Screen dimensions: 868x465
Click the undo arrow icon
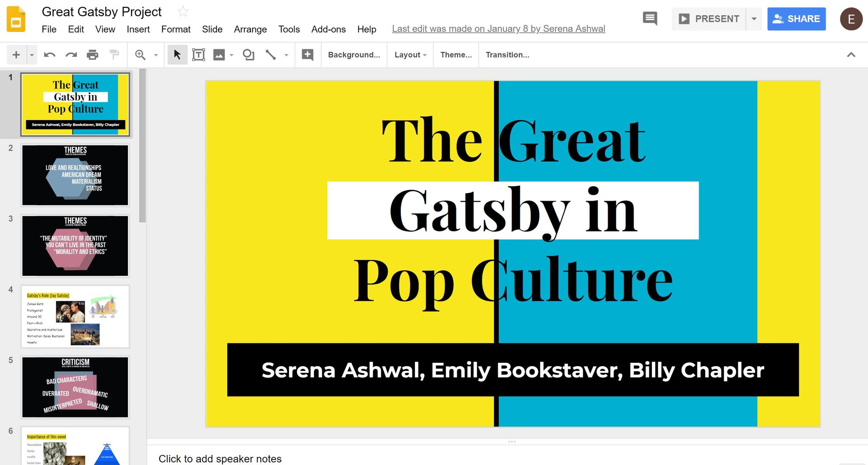[50, 55]
